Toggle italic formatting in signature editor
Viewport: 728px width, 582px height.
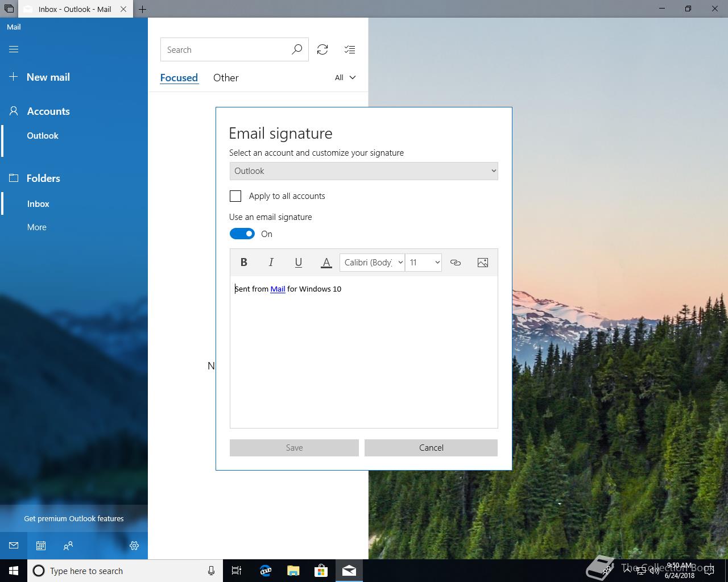coord(271,262)
